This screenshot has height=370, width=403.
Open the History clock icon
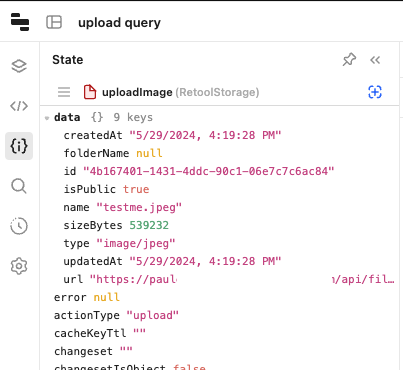click(x=19, y=226)
